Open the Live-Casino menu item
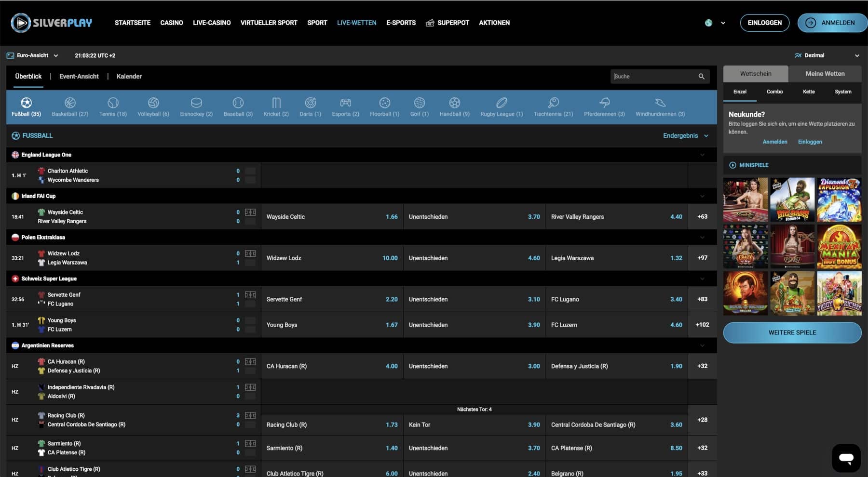The image size is (868, 477). [212, 23]
